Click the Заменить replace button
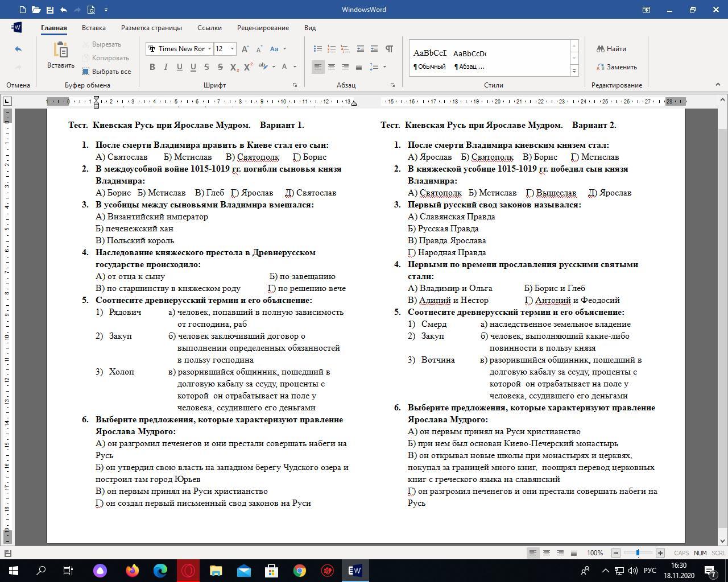Screen dimensions: 728x582 (x=616, y=67)
